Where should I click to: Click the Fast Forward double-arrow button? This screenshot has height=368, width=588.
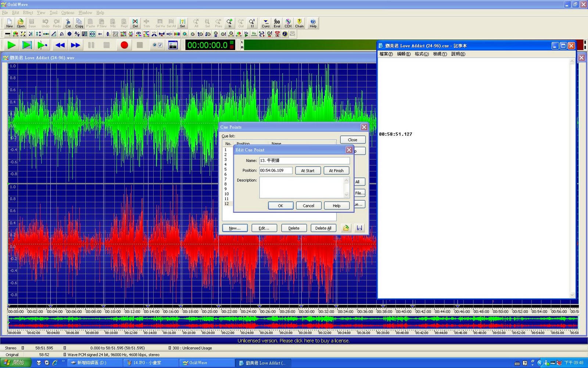coord(75,45)
